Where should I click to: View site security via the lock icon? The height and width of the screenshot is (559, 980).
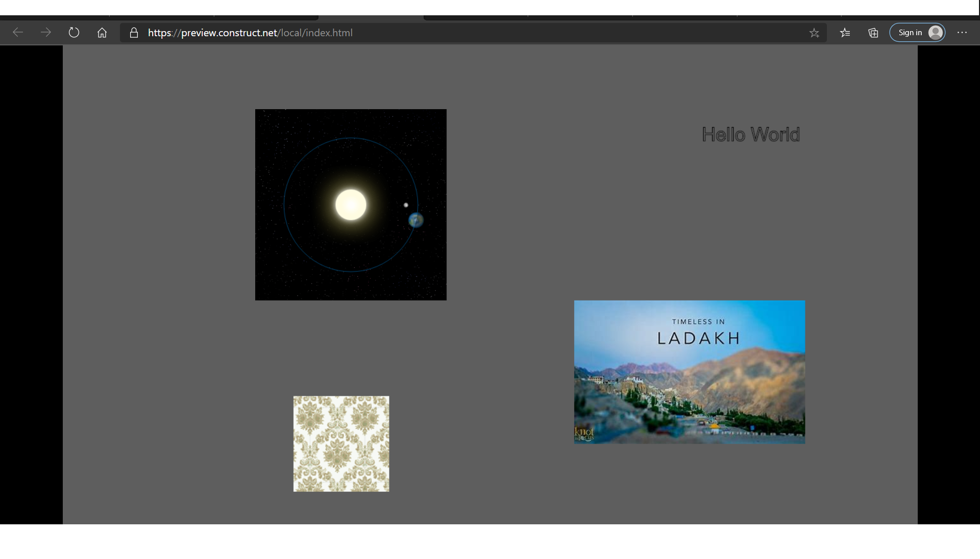(x=134, y=32)
